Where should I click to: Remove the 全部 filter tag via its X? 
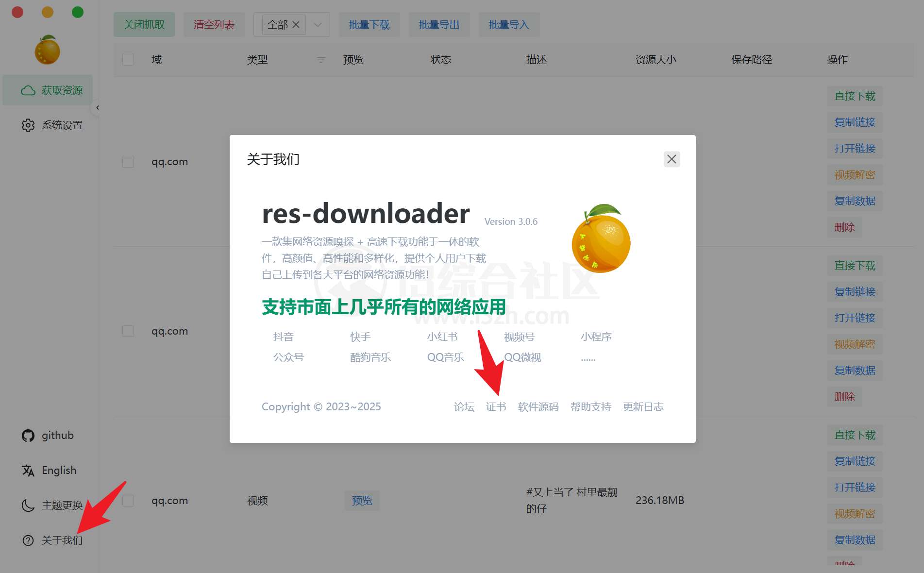[x=296, y=24]
